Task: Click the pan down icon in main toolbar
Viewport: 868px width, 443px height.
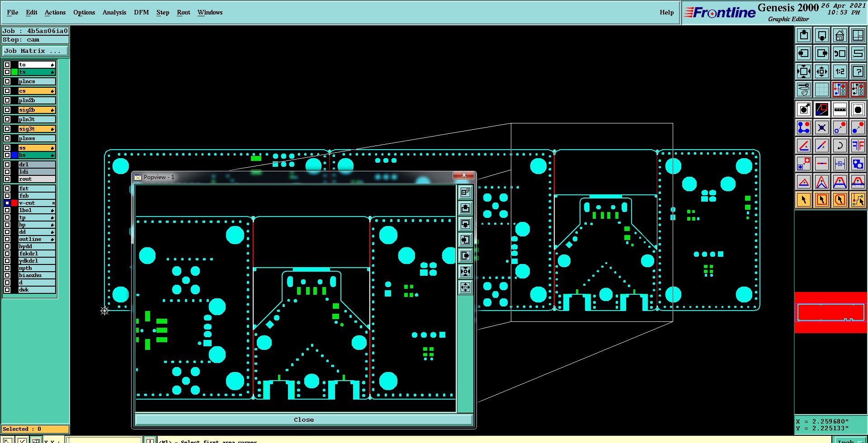Action: click(822, 35)
